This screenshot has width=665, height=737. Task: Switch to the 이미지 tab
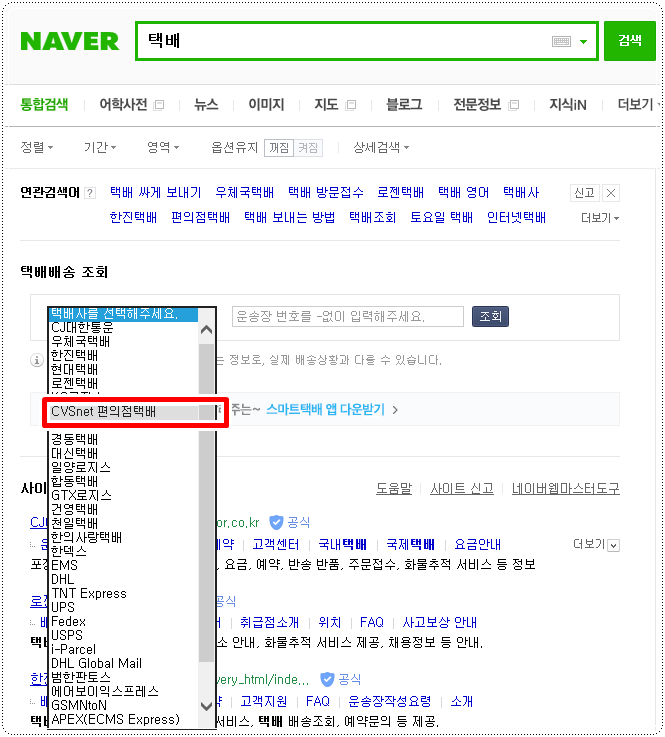click(266, 104)
